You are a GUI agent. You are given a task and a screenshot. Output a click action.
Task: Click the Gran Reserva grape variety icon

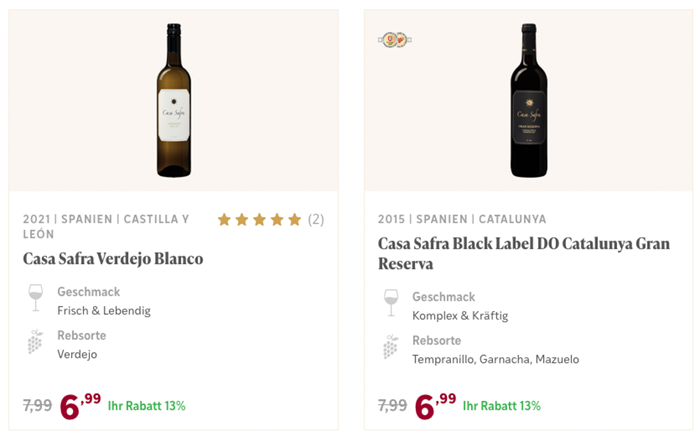pyautogui.click(x=391, y=348)
